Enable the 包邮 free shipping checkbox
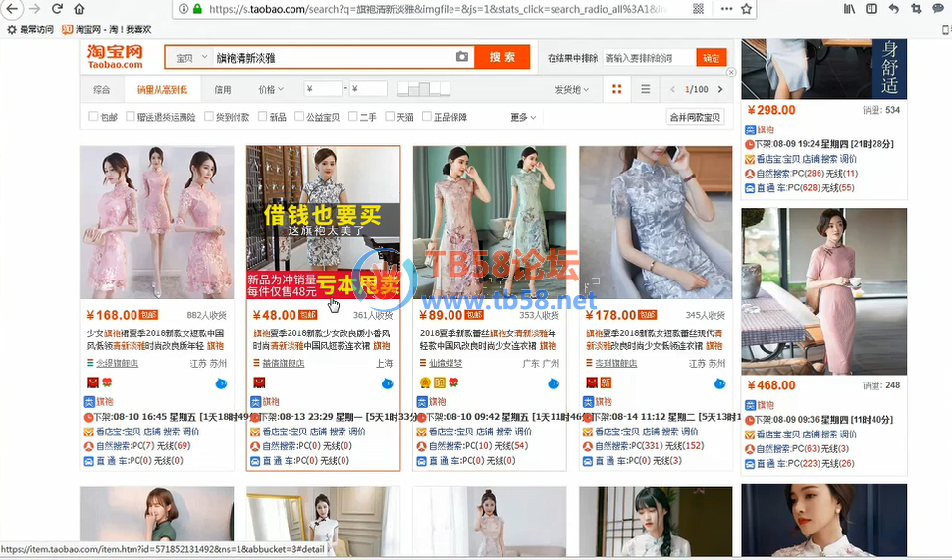 click(x=94, y=117)
